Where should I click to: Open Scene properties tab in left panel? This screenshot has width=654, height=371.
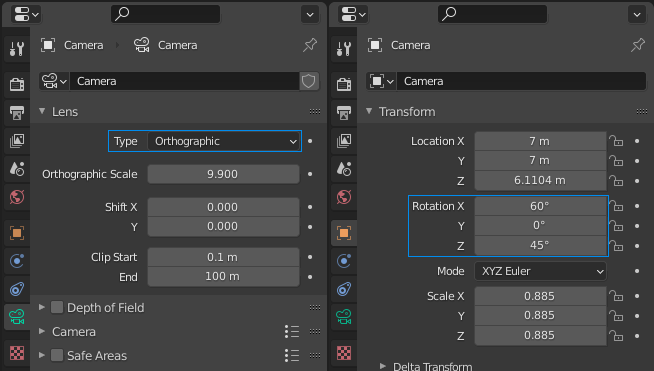click(x=17, y=169)
